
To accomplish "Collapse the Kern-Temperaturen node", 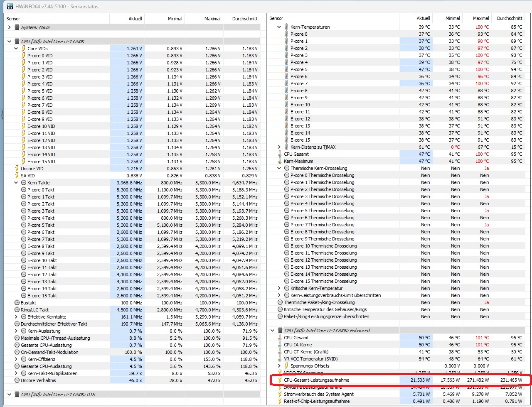I will (279, 27).
